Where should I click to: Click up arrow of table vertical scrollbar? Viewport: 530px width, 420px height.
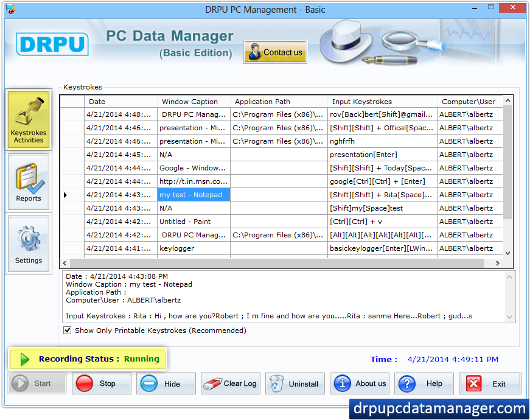click(507, 100)
